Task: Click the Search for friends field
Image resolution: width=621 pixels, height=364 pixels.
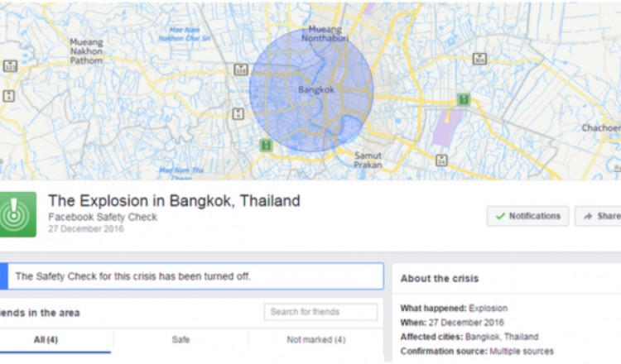Action: pos(320,312)
